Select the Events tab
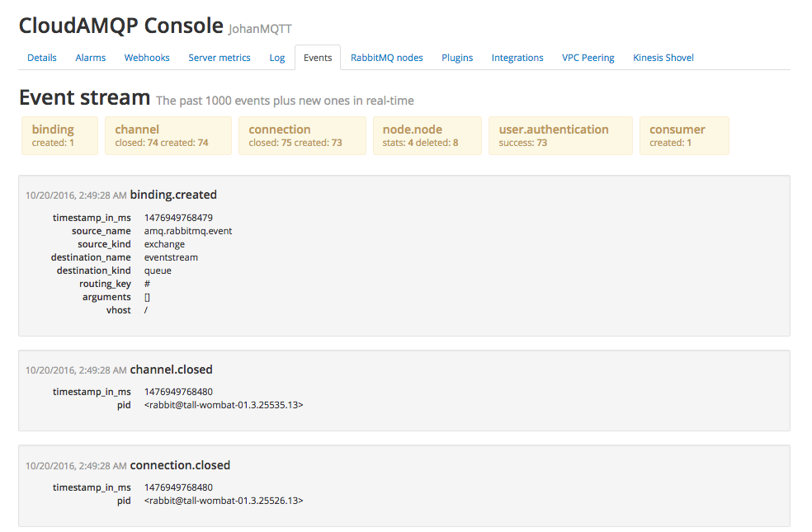Viewport: 812px width, 532px height. 318,58
